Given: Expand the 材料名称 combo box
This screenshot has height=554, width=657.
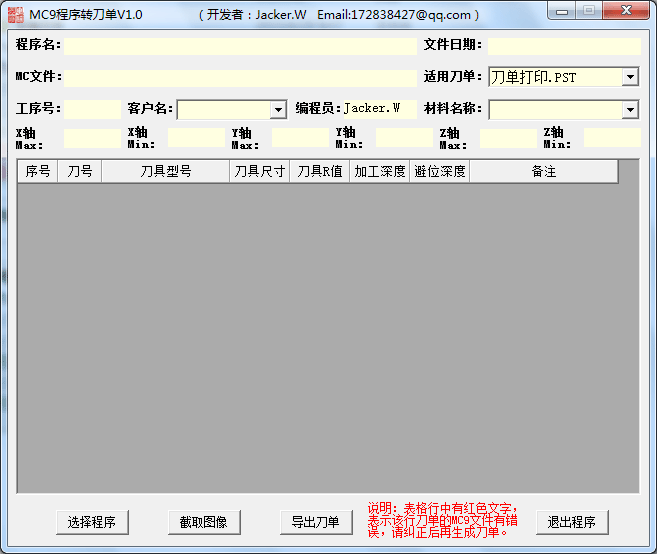Looking at the screenshot, I should tap(630, 110).
